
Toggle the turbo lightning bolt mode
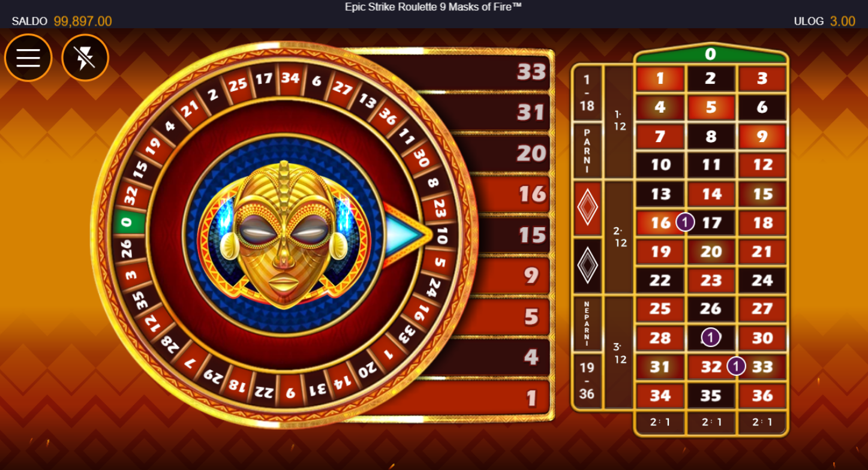(85, 58)
